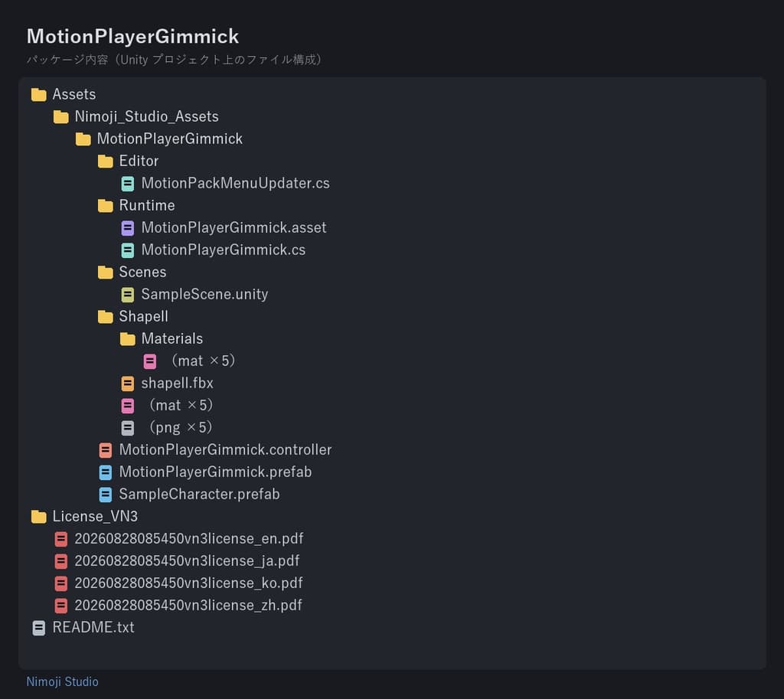Click the MotionPackMenuUpdater.cs file icon
The height and width of the screenshot is (699, 784).
pyautogui.click(x=128, y=184)
